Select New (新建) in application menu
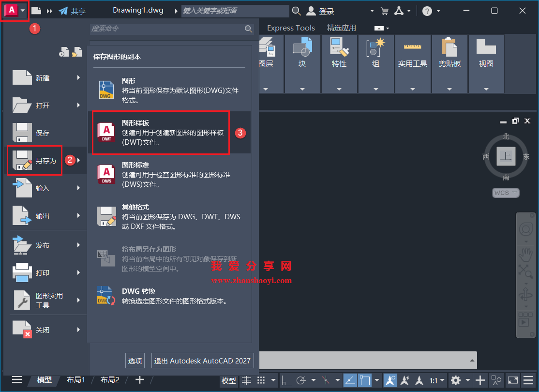Screen dimensions: 539x392 click(x=46, y=78)
